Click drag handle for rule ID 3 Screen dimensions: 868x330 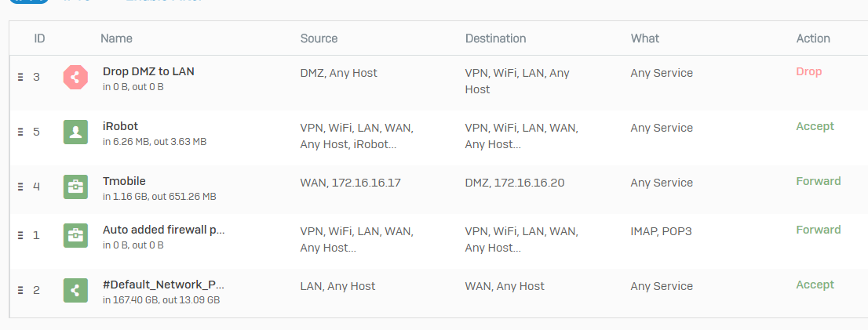point(21,78)
